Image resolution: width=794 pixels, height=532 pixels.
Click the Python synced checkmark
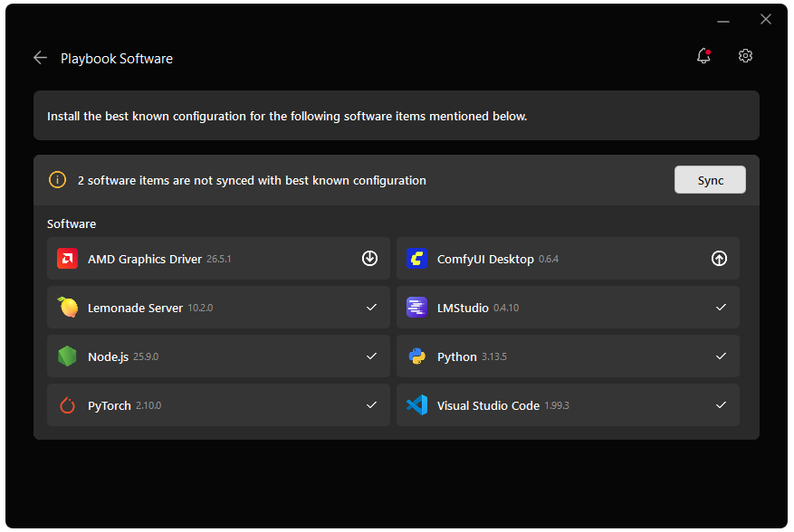coord(721,356)
